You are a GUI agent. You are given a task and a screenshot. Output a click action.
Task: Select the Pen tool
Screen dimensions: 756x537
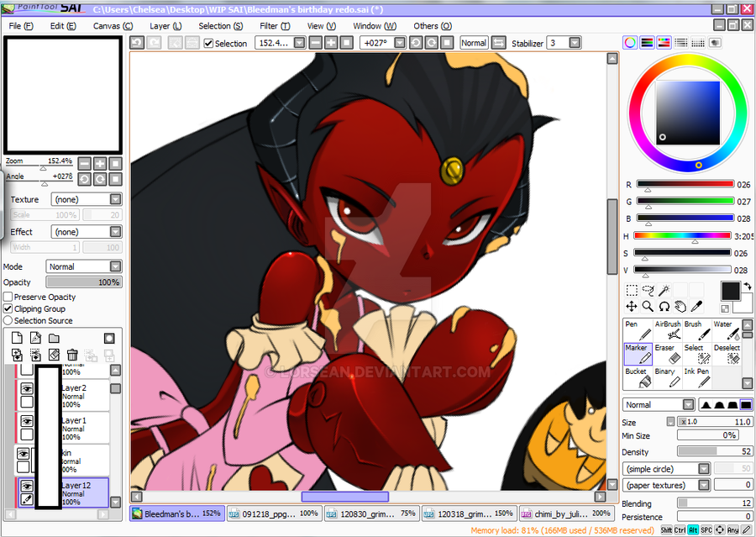638,330
